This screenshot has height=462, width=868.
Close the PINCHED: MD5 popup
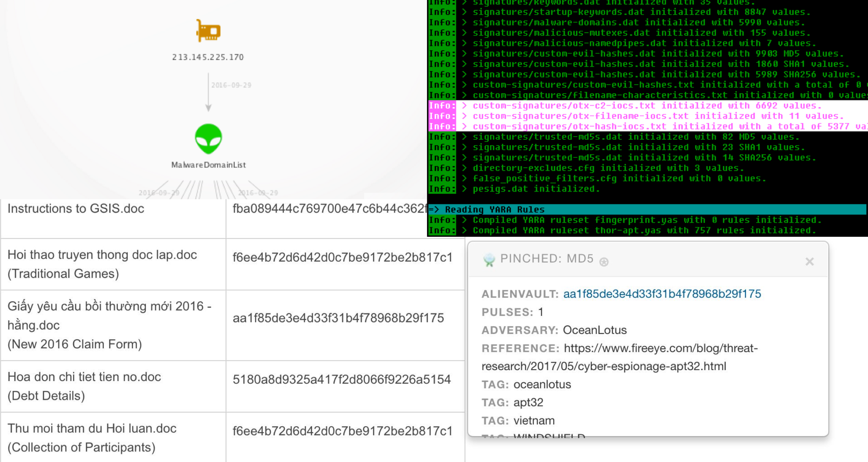pyautogui.click(x=809, y=262)
